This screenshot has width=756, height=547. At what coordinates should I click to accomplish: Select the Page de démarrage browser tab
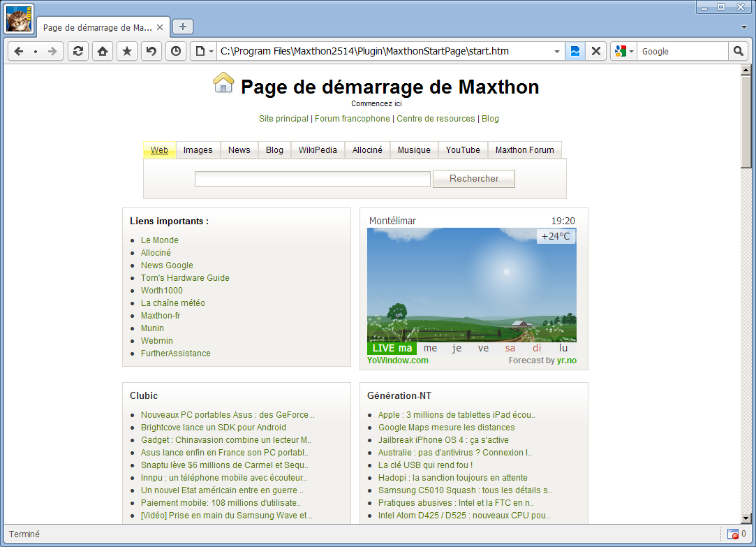pyautogui.click(x=98, y=27)
